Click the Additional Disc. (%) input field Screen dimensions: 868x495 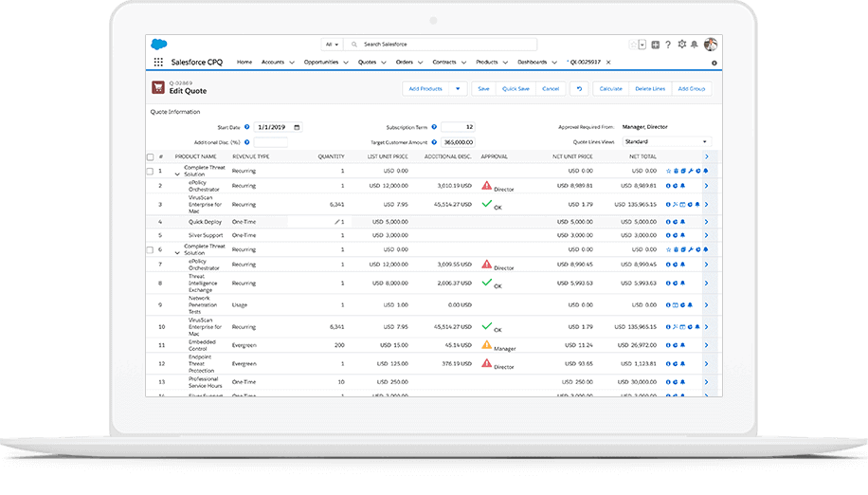[x=271, y=142]
